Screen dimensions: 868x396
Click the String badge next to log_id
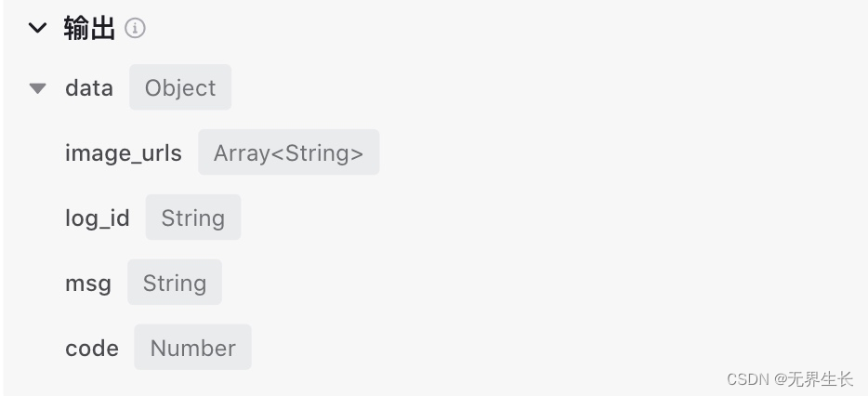coord(193,218)
